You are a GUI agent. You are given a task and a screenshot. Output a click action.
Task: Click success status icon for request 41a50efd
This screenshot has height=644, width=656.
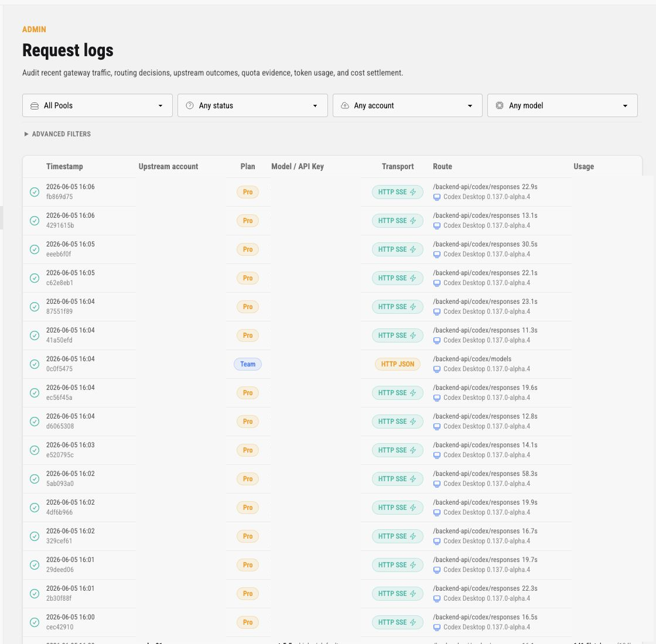point(35,335)
